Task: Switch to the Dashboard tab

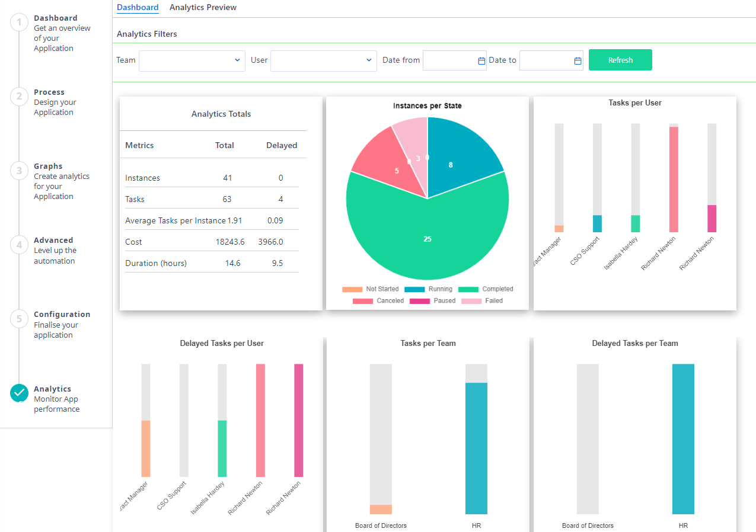Action: pos(138,8)
